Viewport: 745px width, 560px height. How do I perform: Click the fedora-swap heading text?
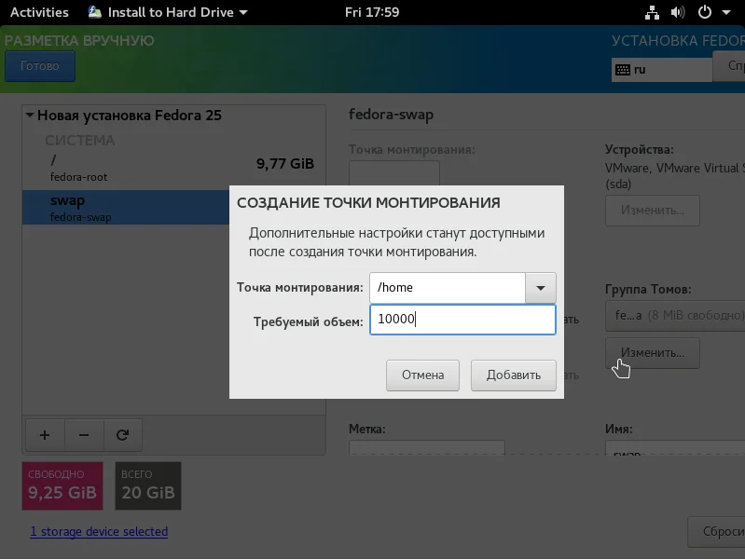391,115
